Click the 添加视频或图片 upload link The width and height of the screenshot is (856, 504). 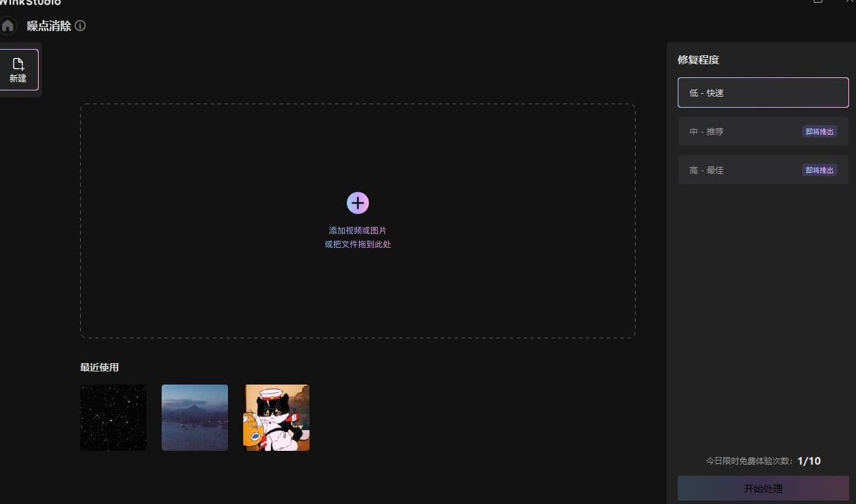click(357, 230)
